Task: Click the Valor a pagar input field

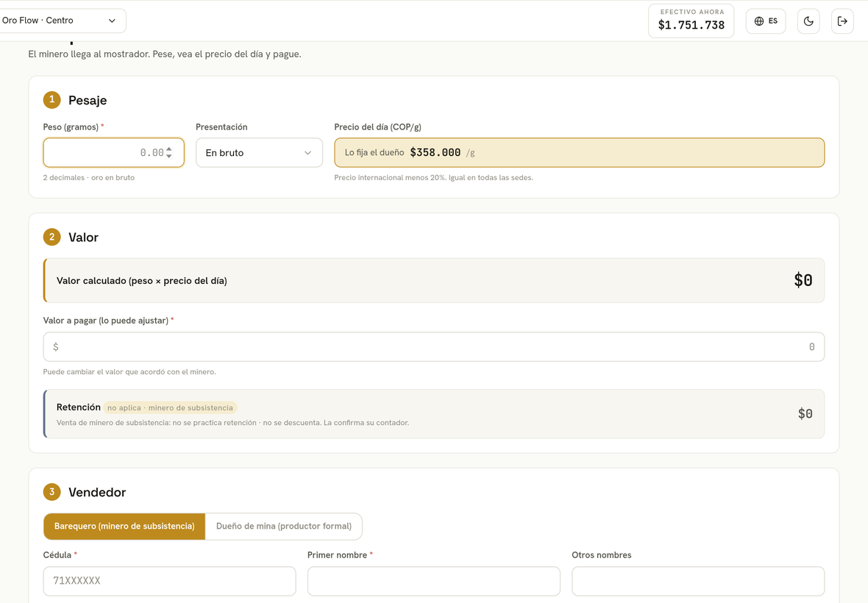Action: (433, 347)
